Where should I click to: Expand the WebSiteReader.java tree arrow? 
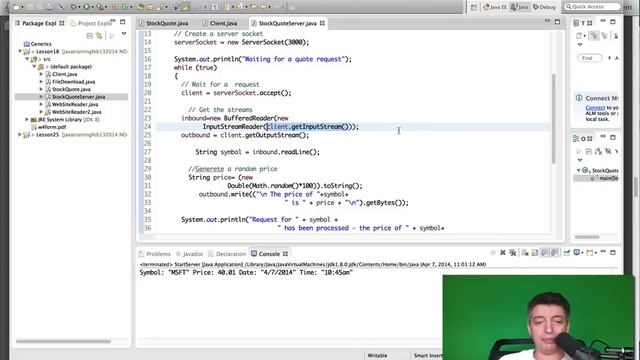pyautogui.click(x=41, y=104)
